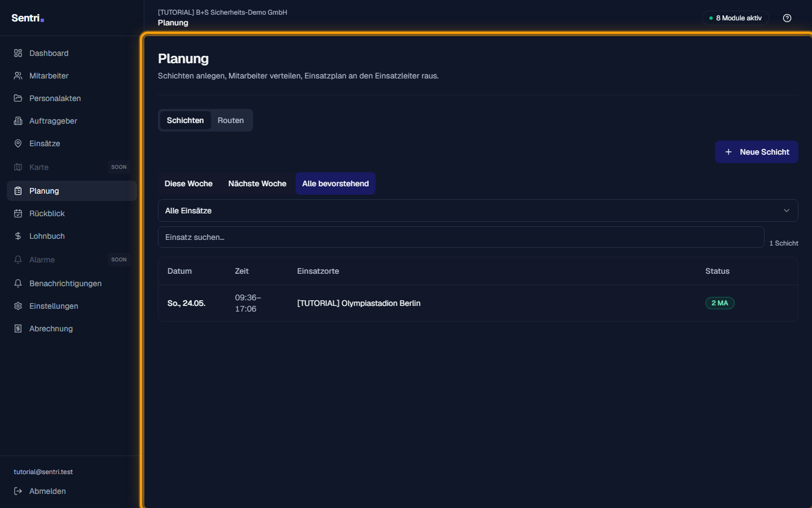This screenshot has height=508, width=812.
Task: Click the SOON badge next to Alarme
Action: [x=119, y=260]
